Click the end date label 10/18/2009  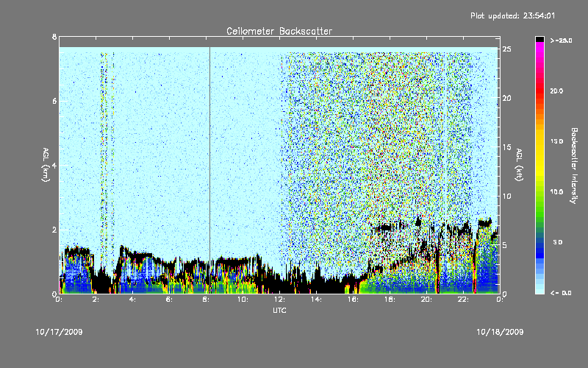point(500,332)
